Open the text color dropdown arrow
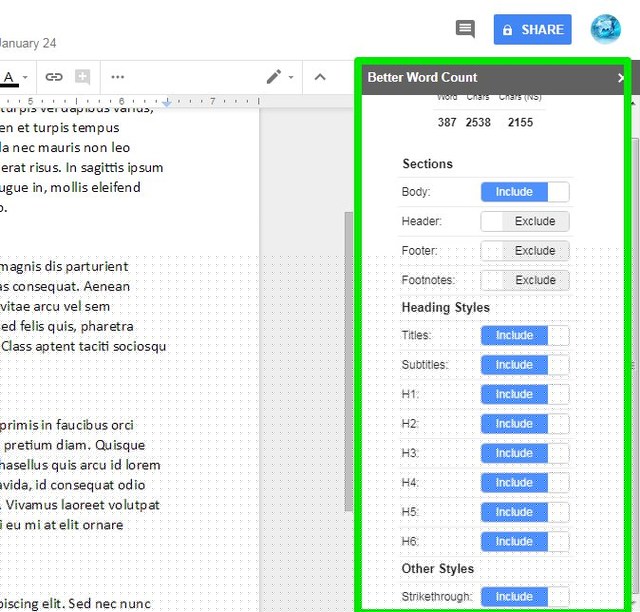Screen dimensions: 640x612 pyautogui.click(x=25, y=77)
